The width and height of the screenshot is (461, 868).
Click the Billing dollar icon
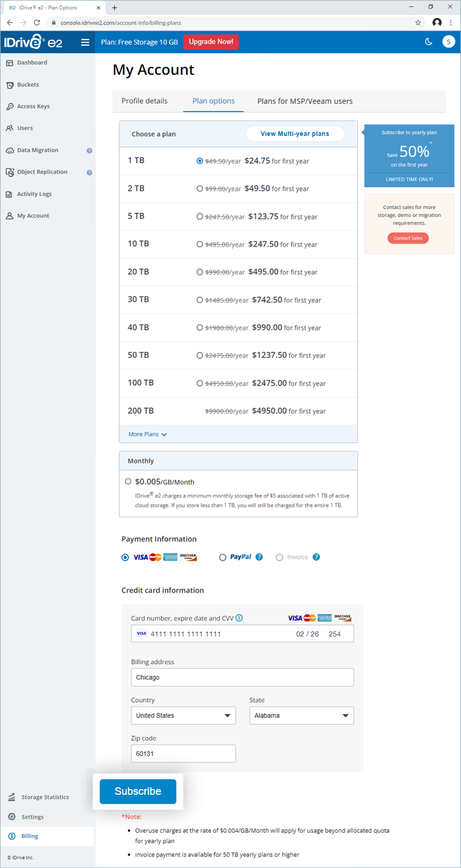coord(12,836)
